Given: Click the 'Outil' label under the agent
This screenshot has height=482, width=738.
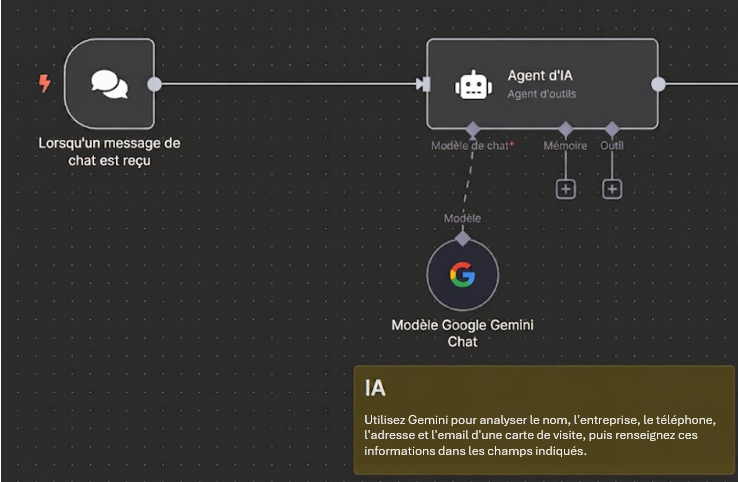Looking at the screenshot, I should coord(612,146).
